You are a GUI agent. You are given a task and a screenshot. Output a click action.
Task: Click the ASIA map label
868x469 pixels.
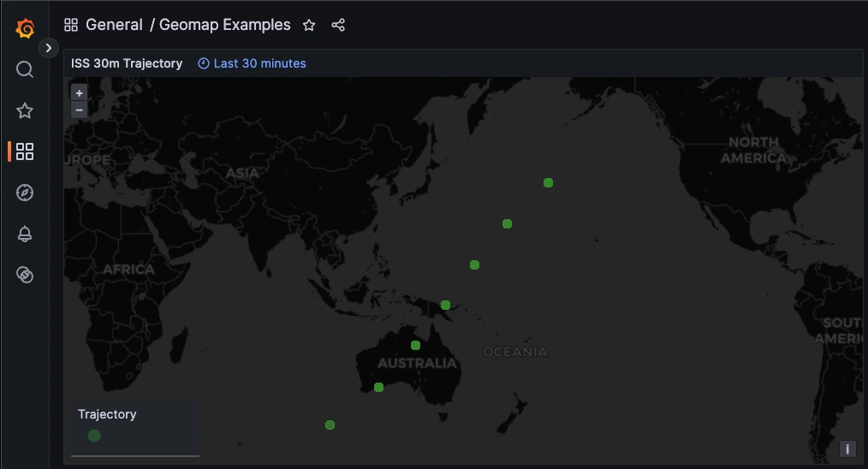click(242, 174)
